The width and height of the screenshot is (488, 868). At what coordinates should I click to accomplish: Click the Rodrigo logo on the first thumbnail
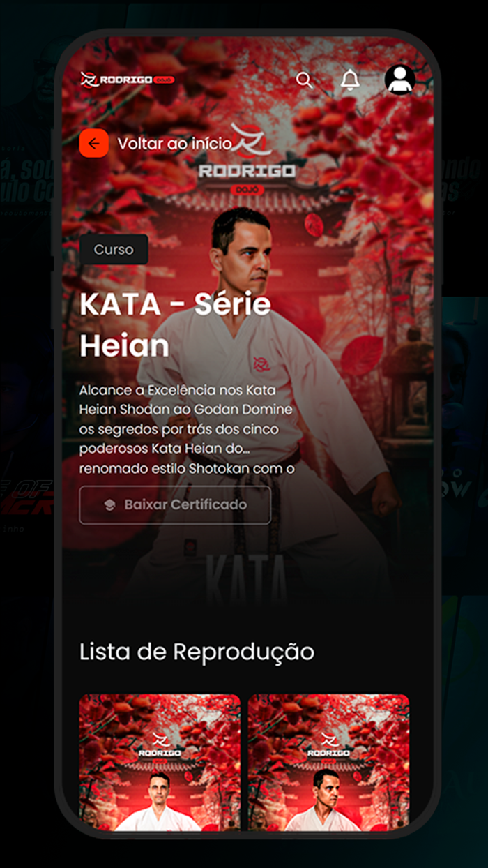coord(160,745)
